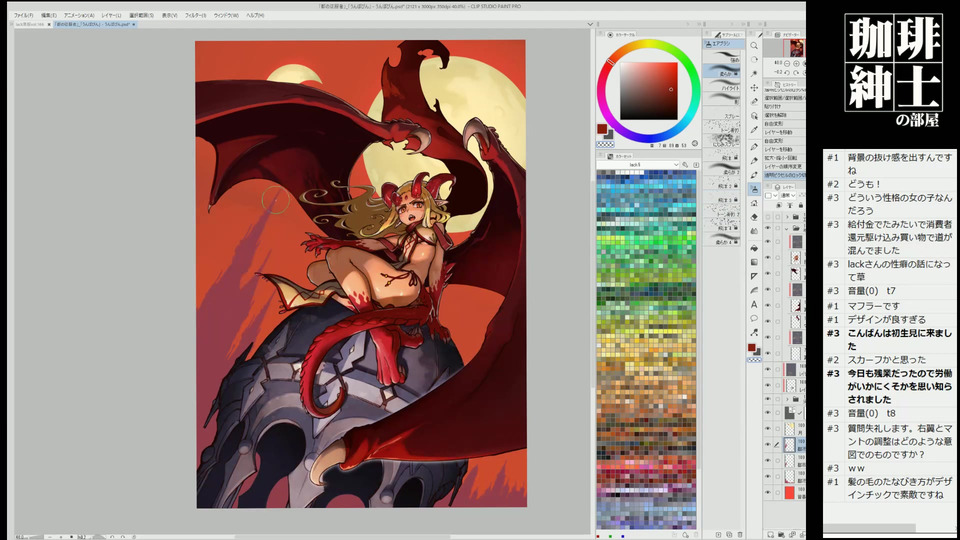Select the Balloon tool
Screen dimensions: 960x540
(754, 318)
